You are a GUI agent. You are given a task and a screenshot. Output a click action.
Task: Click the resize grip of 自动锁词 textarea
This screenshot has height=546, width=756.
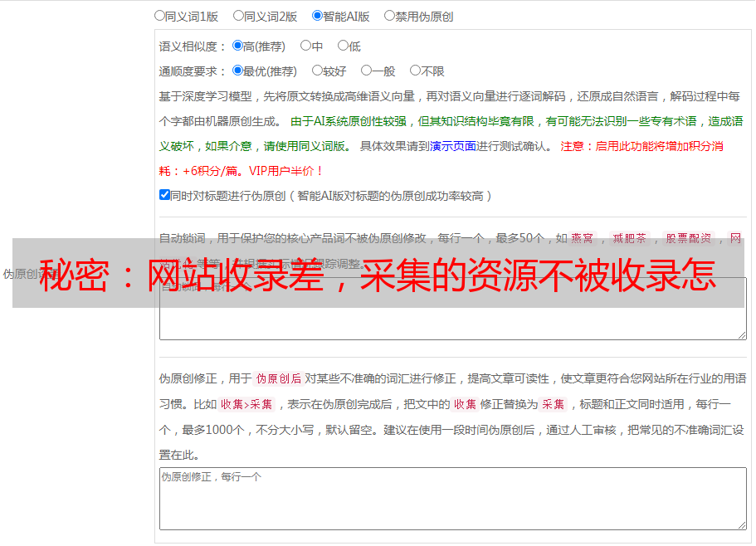coord(742,335)
